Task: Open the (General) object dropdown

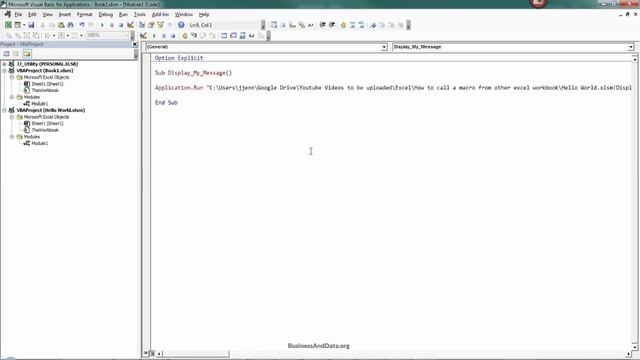Action: (384, 47)
